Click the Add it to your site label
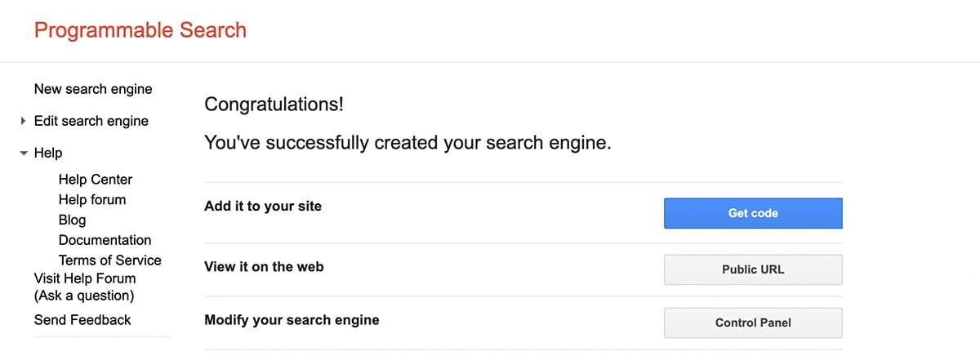The height and width of the screenshot is (356, 980). click(263, 207)
